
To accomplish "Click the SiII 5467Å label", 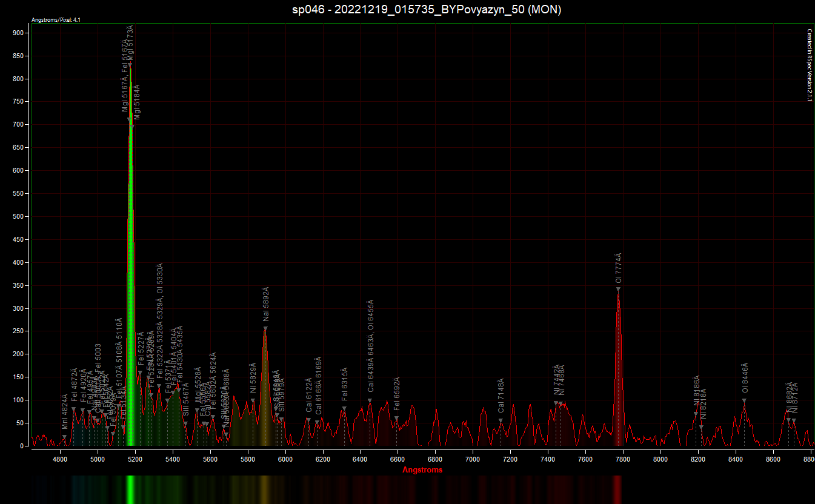I will pos(186,398).
